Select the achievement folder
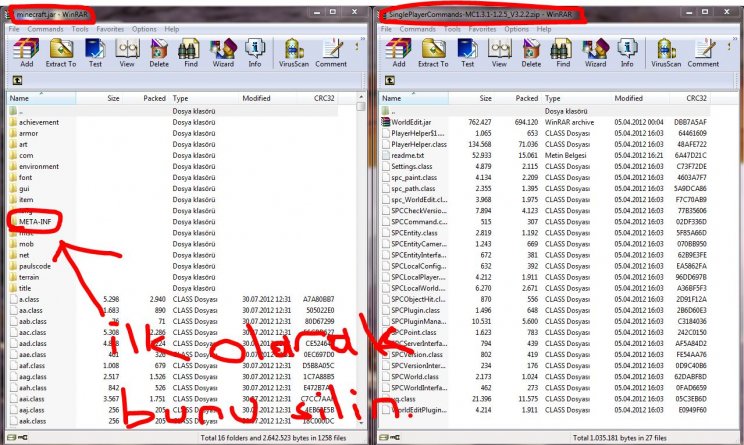 [x=34, y=122]
